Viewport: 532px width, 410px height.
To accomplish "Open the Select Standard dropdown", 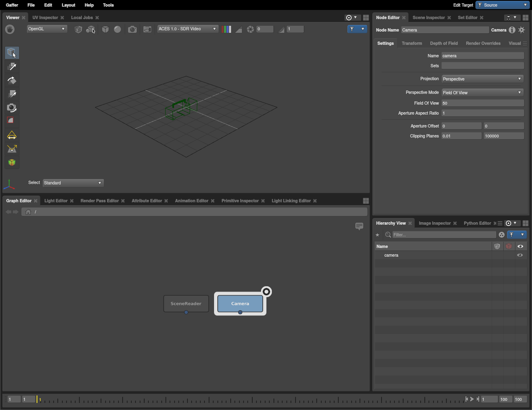I will 73,183.
